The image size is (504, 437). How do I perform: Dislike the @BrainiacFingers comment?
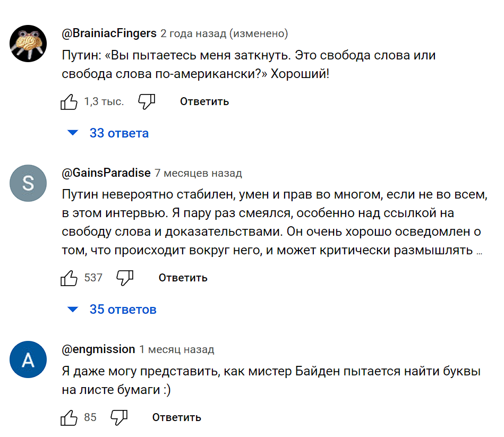tap(147, 101)
